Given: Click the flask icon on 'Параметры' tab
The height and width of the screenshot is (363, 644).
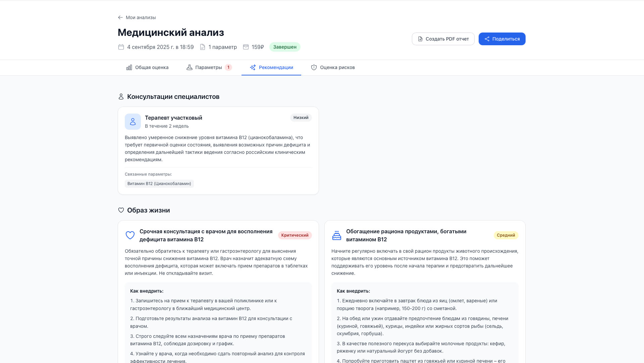Looking at the screenshot, I should click(x=190, y=67).
